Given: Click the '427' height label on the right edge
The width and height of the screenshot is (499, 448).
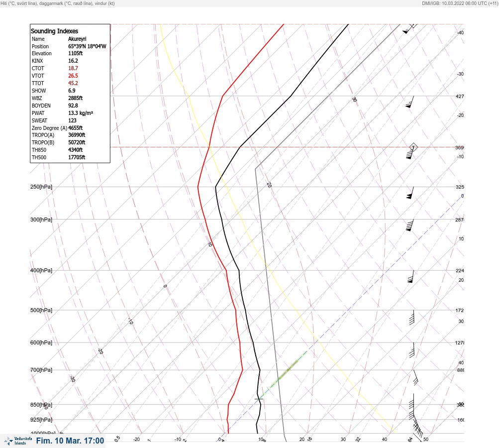Looking at the screenshot, I should (460, 96).
